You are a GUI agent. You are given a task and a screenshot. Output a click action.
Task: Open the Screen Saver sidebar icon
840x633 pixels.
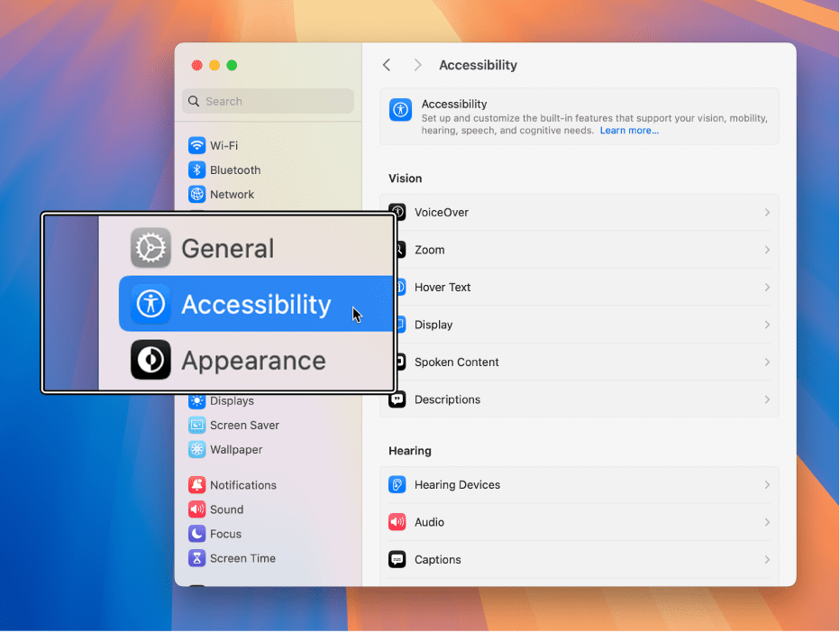(x=196, y=426)
